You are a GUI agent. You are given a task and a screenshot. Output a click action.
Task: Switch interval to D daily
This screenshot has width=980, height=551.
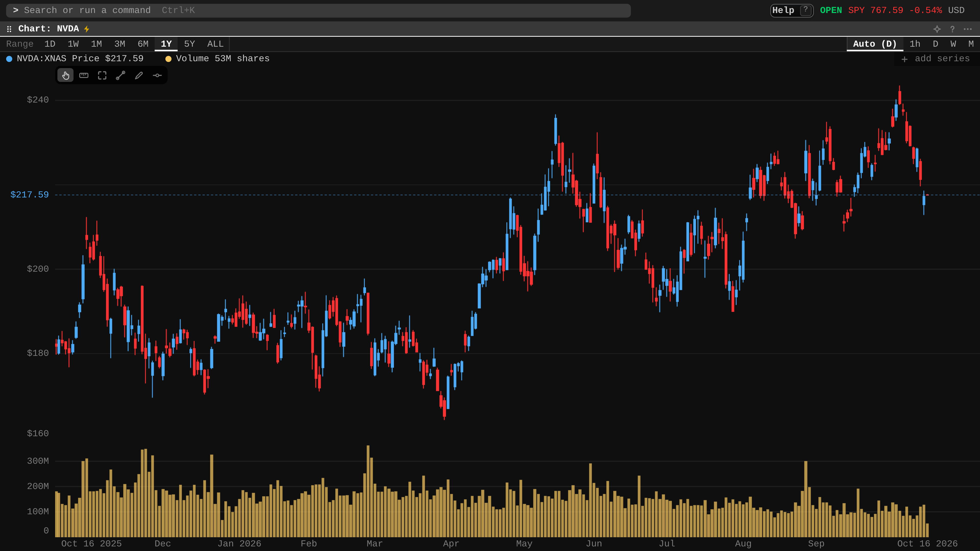936,44
